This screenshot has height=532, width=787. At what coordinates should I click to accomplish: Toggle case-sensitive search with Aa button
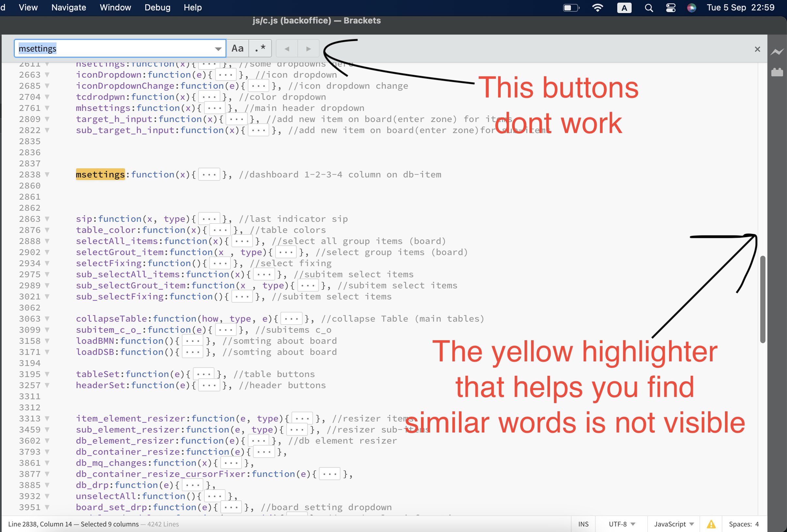click(x=237, y=48)
